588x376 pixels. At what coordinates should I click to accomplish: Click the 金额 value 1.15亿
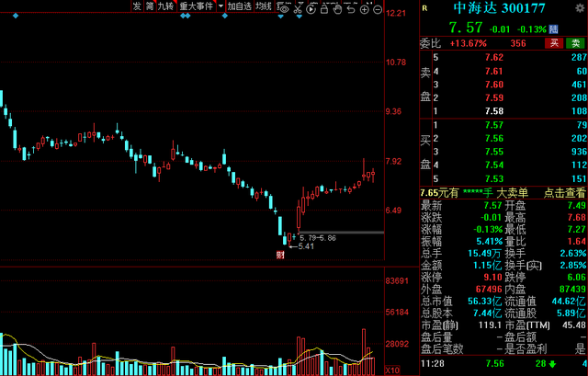487,266
